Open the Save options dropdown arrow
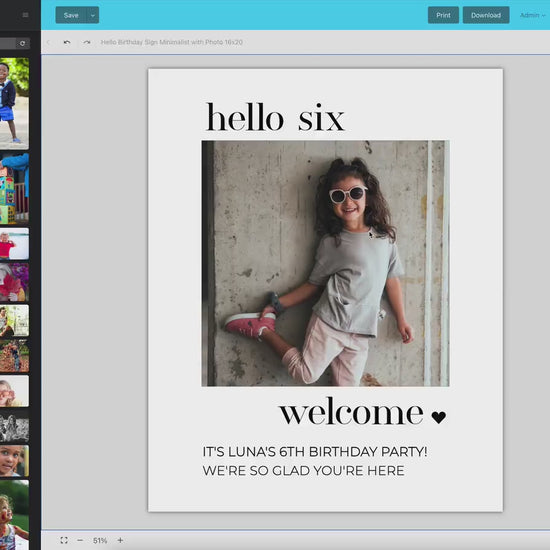The image size is (550, 550). 93,15
